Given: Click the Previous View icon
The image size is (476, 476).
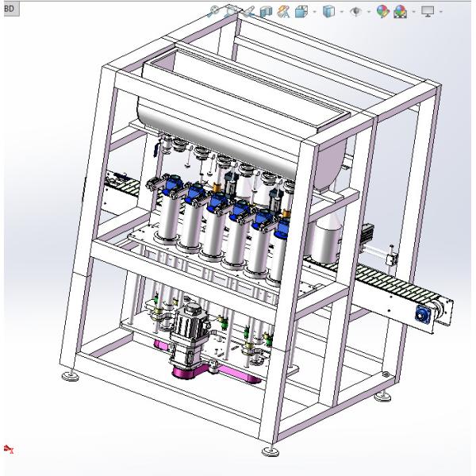Looking at the screenshot, I should (247, 12).
